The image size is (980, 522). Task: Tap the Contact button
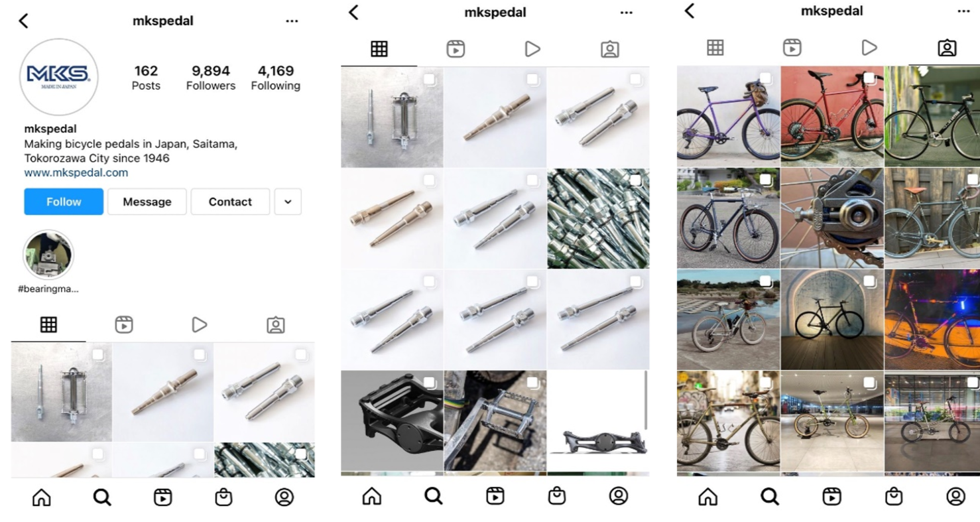click(x=230, y=202)
